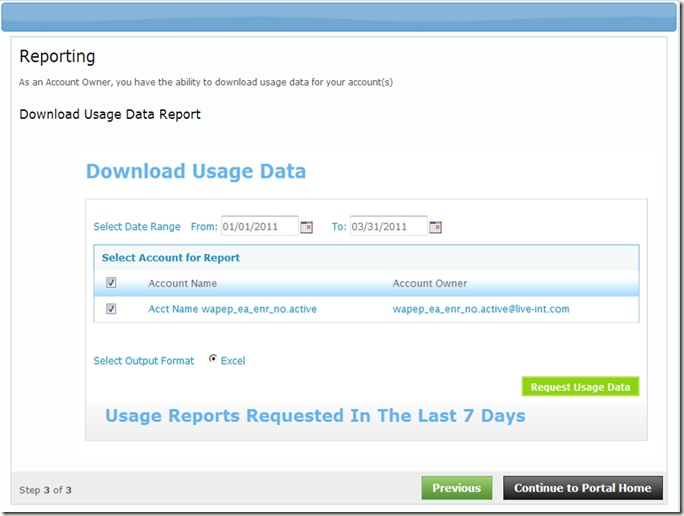Click the account owner email address
The height and width of the screenshot is (516, 684).
(x=480, y=309)
